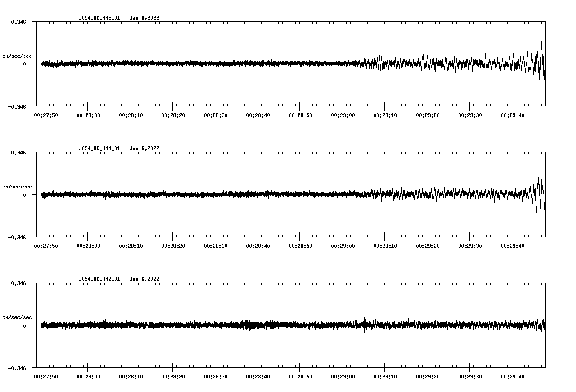The width and height of the screenshot is (576, 392).
Task: Click the J054_NC_HNE_01 channel title
Action: [99, 18]
